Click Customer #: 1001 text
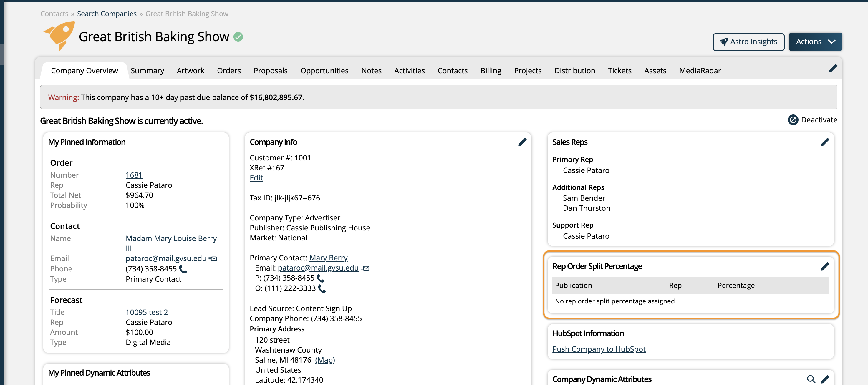This screenshot has height=385, width=868. (280, 158)
